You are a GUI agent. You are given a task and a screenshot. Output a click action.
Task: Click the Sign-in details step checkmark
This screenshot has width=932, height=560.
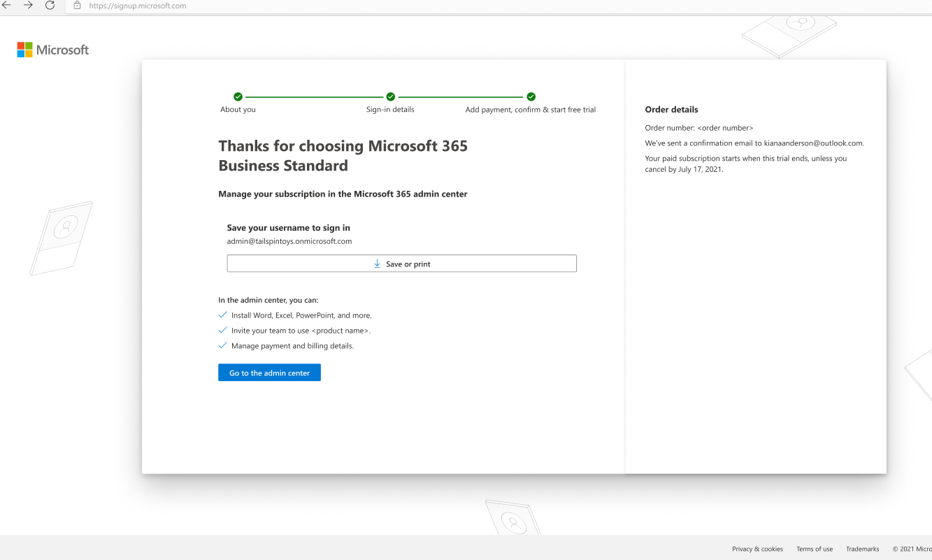[x=390, y=96]
